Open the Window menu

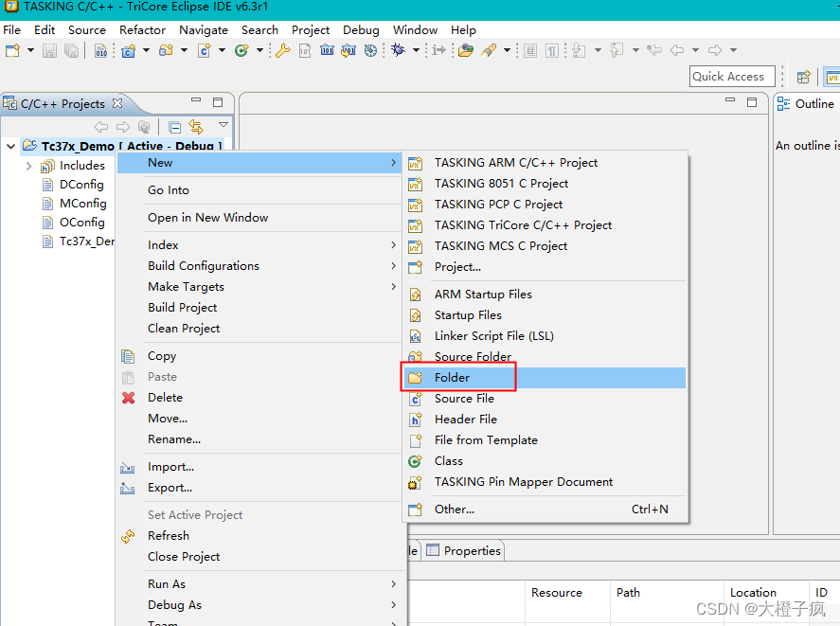pos(415,30)
